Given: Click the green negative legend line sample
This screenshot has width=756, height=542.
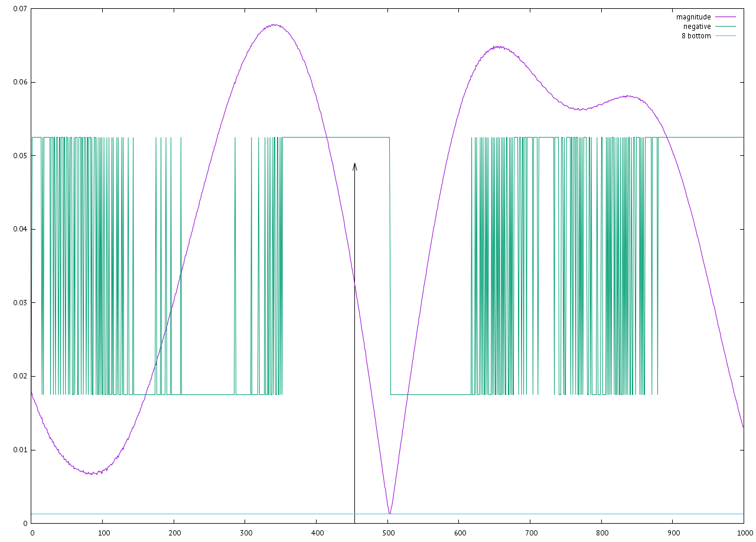Looking at the screenshot, I should point(725,27).
